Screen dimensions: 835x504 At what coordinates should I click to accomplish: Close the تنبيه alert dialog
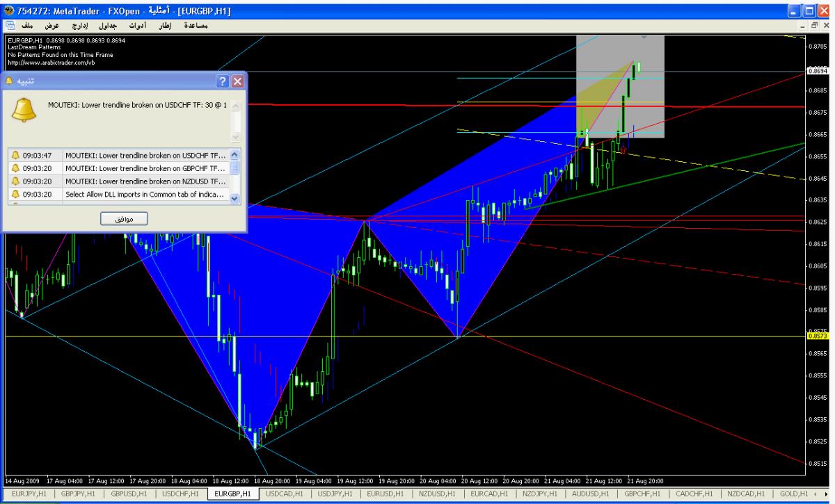pos(237,81)
